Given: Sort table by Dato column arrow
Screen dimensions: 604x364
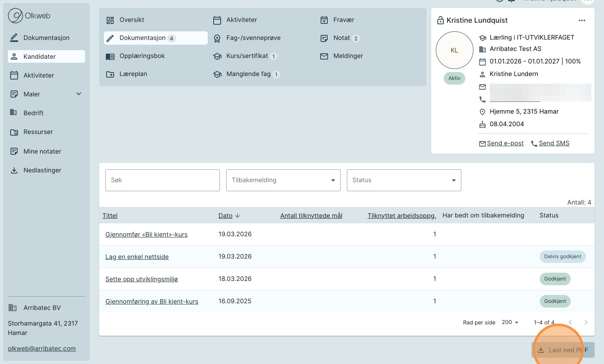Looking at the screenshot, I should 238,216.
